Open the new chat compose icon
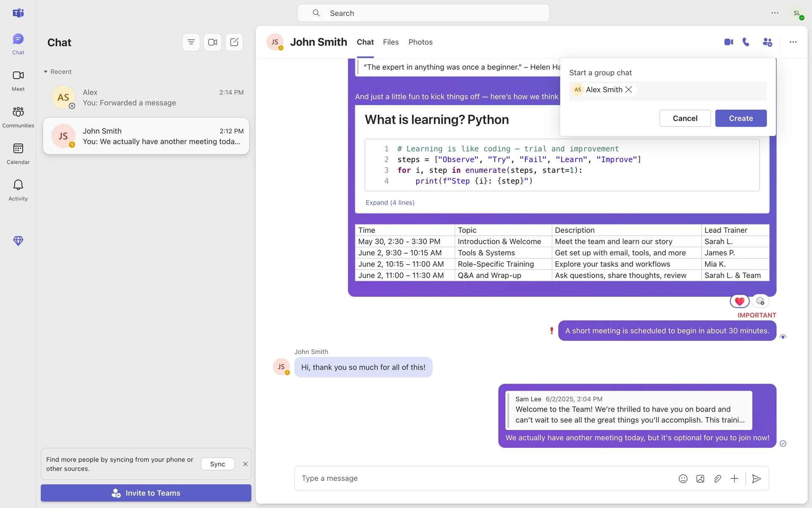812x508 pixels. (x=234, y=42)
